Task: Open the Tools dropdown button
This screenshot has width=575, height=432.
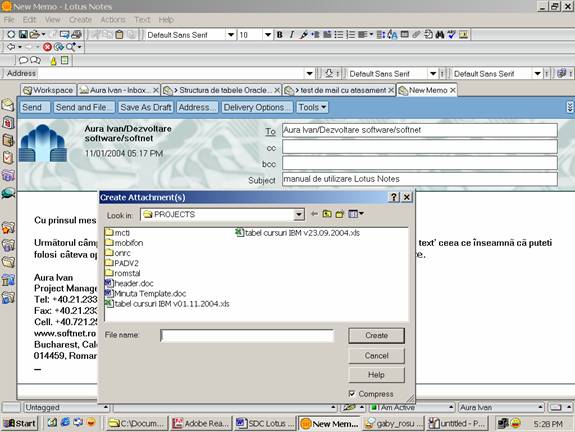Action: [312, 107]
